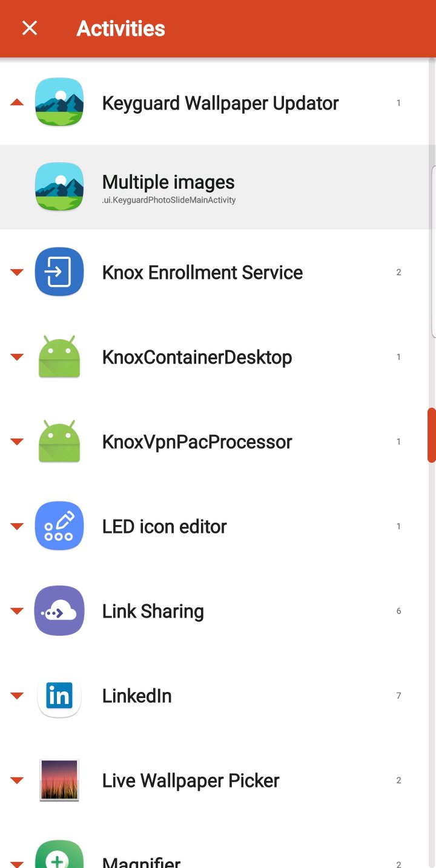Image resolution: width=436 pixels, height=868 pixels.
Task: Click the orange scrollbar thumb
Action: 431,436
